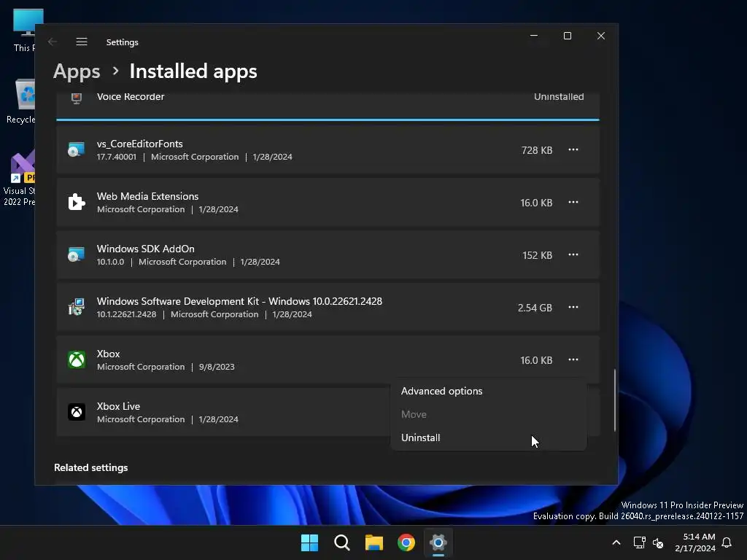Click the vs_CoreEditorFonts installer icon
Image resolution: width=747 pixels, height=560 pixels.
coord(76,150)
